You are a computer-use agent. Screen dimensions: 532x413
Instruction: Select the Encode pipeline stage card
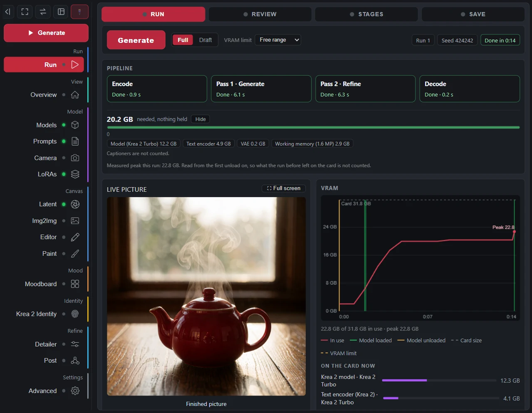tap(157, 89)
